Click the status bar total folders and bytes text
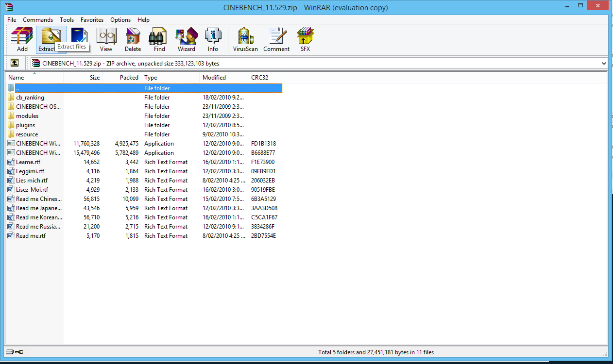 (376, 352)
